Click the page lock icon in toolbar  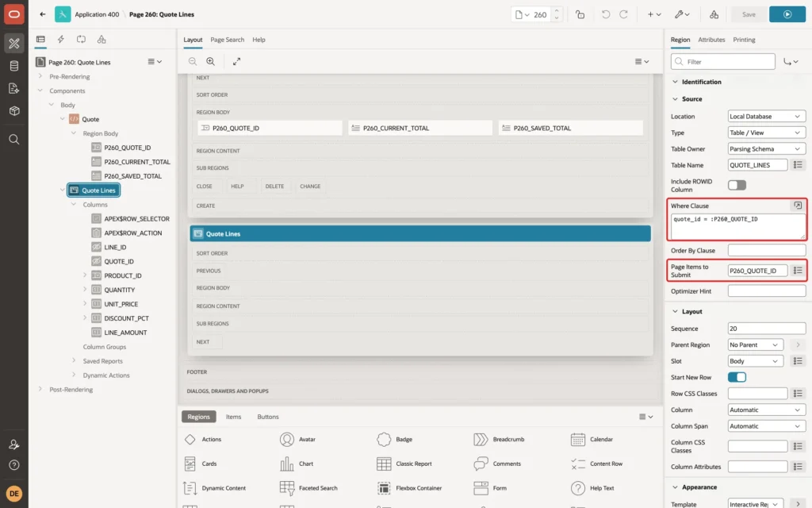(580, 14)
